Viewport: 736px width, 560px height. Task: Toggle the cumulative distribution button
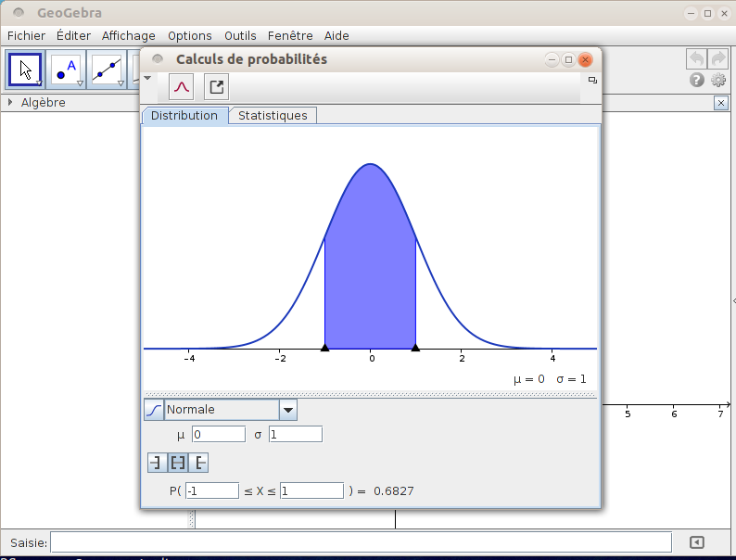coord(154,410)
